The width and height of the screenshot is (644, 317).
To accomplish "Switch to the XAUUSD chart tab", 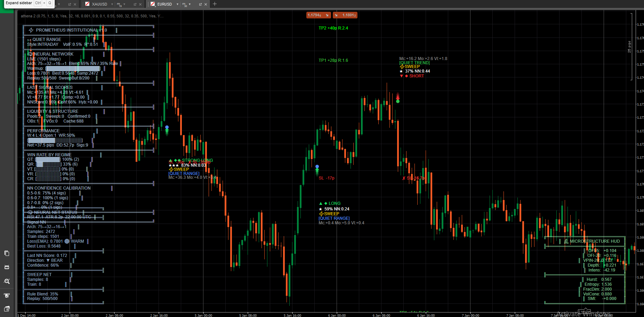I will tap(99, 4).
